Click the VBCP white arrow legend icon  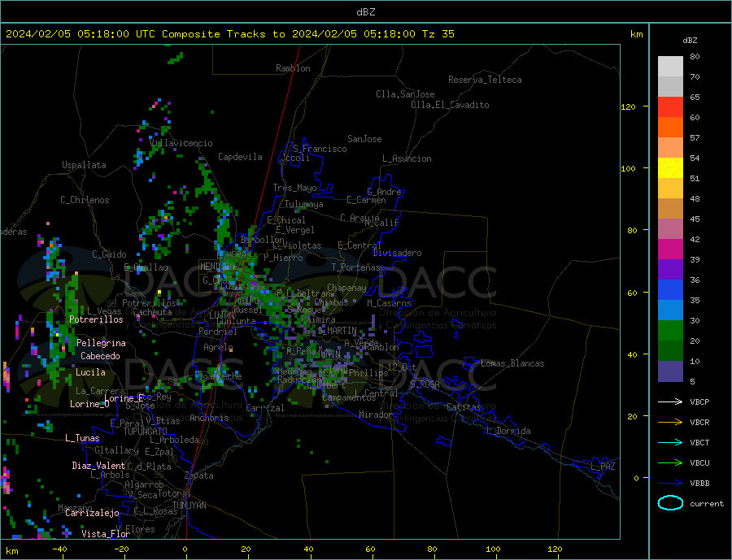pos(670,402)
